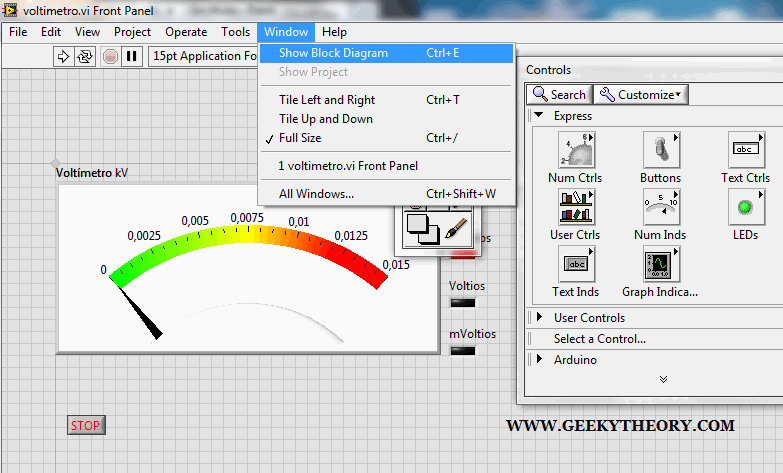The height and width of the screenshot is (473, 783).
Task: Click the Run Continuously button
Action: click(x=85, y=56)
